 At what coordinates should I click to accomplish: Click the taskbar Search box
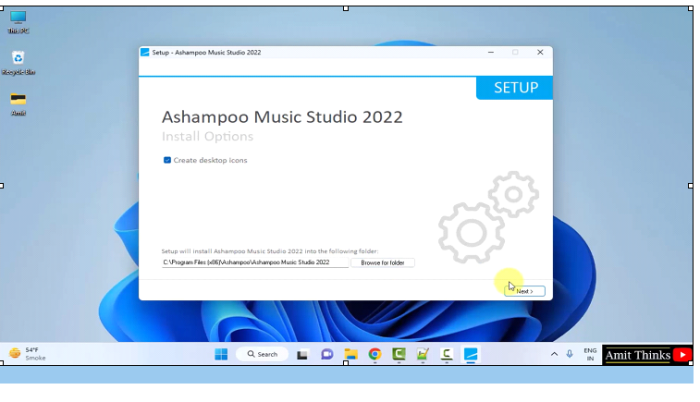pos(262,354)
